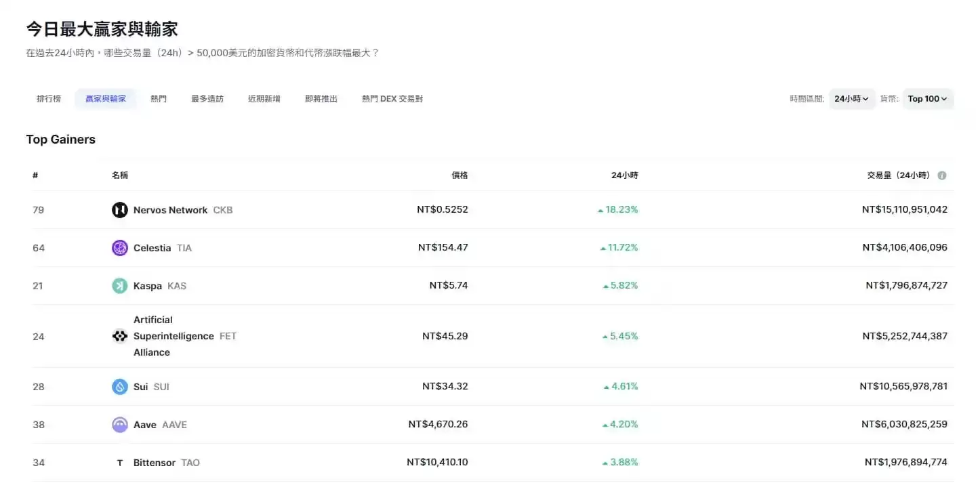Click the 近期新增 link
The width and height of the screenshot is (980, 483).
[264, 98]
